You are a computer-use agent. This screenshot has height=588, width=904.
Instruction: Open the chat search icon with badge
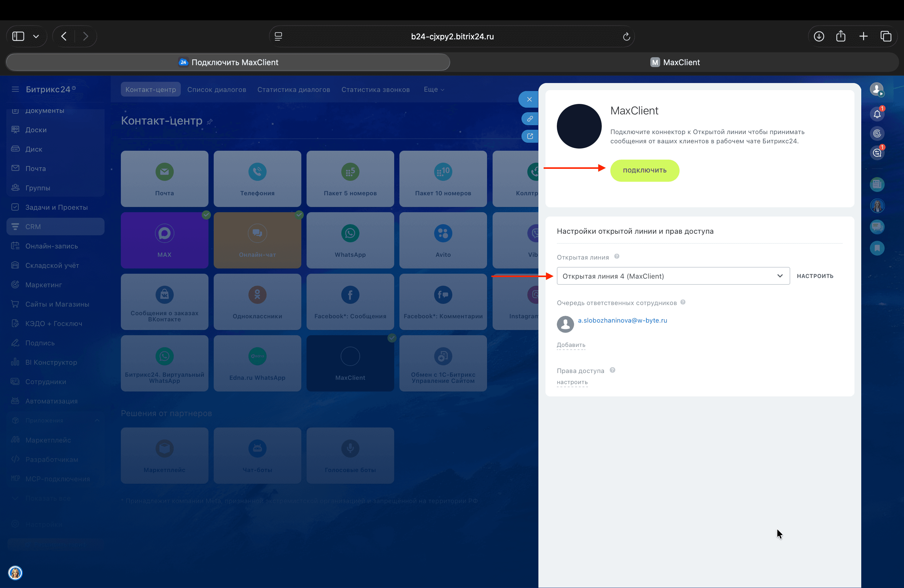pos(877,153)
